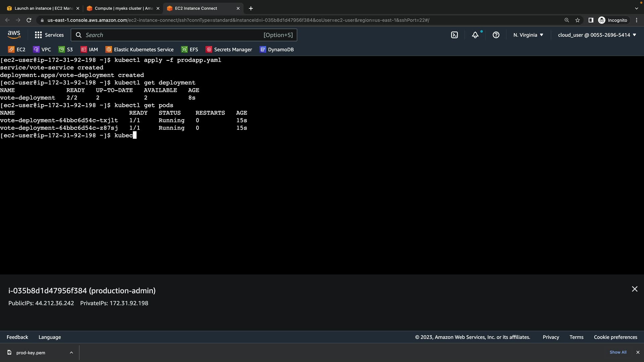Screen dimensions: 644x362
Task: Click the Cookie preferences link
Action: coord(615,337)
